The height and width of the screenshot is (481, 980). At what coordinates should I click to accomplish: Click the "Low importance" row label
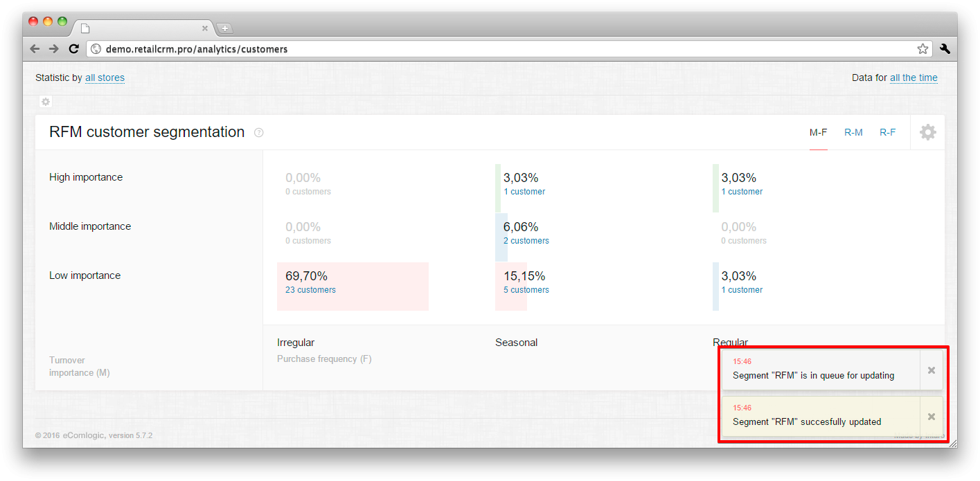84,275
